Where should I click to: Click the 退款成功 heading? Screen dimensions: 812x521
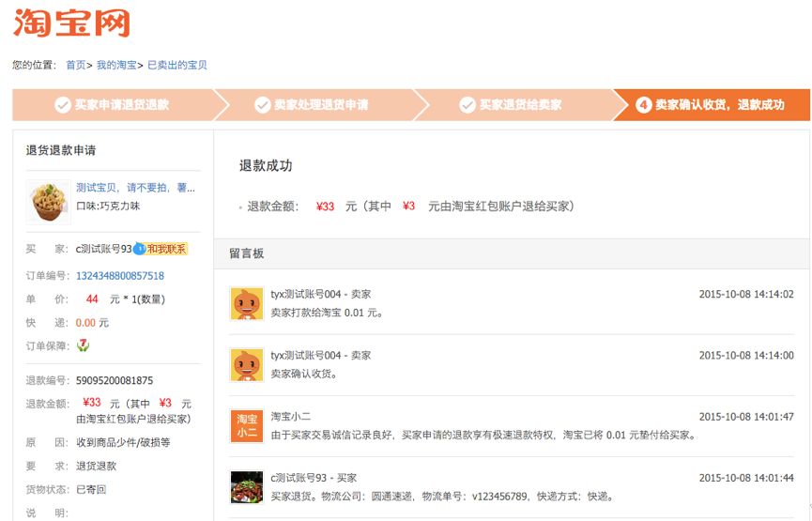coord(266,166)
